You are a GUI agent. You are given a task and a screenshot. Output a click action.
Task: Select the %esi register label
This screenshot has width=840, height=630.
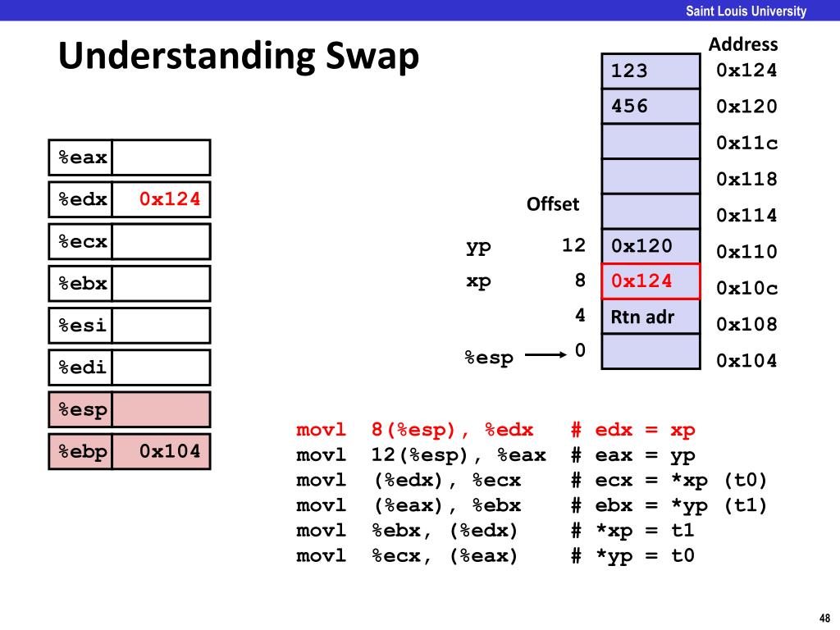click(x=81, y=325)
